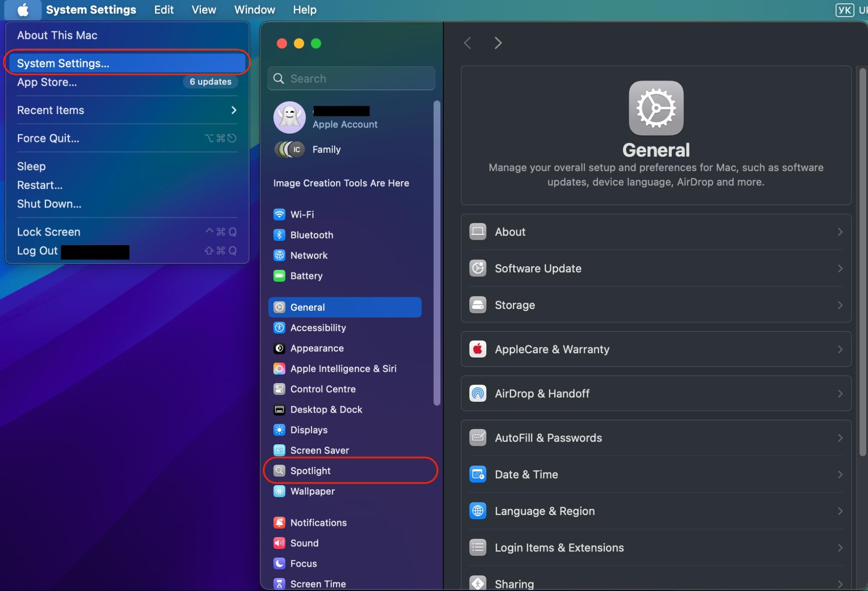
Task: Open the highlighted Spotlight settings
Action: click(310, 470)
